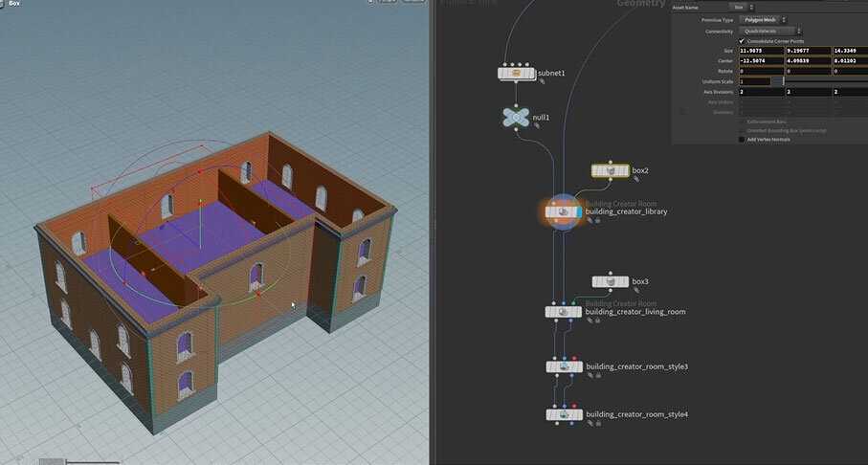Enable Add Vertex Normals checkbox

[x=742, y=139]
